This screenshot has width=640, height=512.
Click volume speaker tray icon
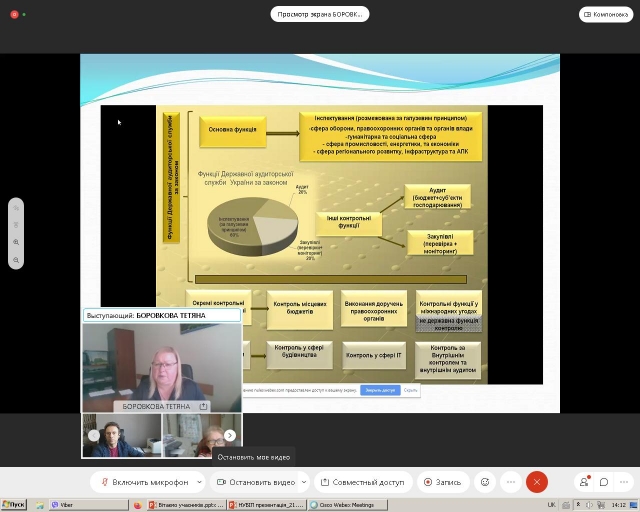pos(589,505)
